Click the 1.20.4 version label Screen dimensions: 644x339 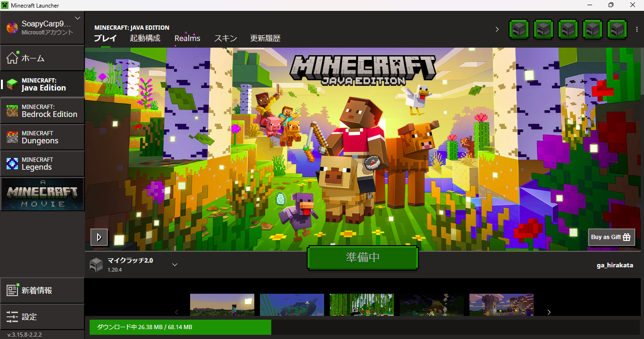click(x=115, y=270)
